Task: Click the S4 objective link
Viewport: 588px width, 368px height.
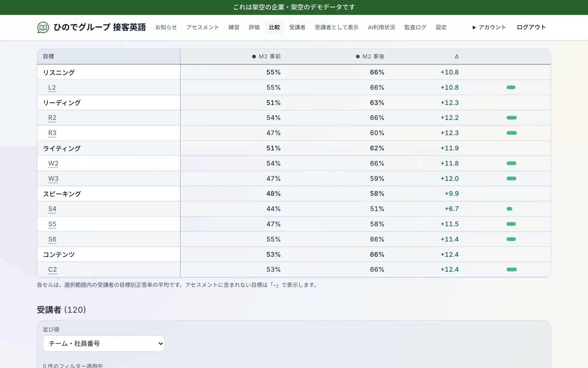Action: coord(52,209)
